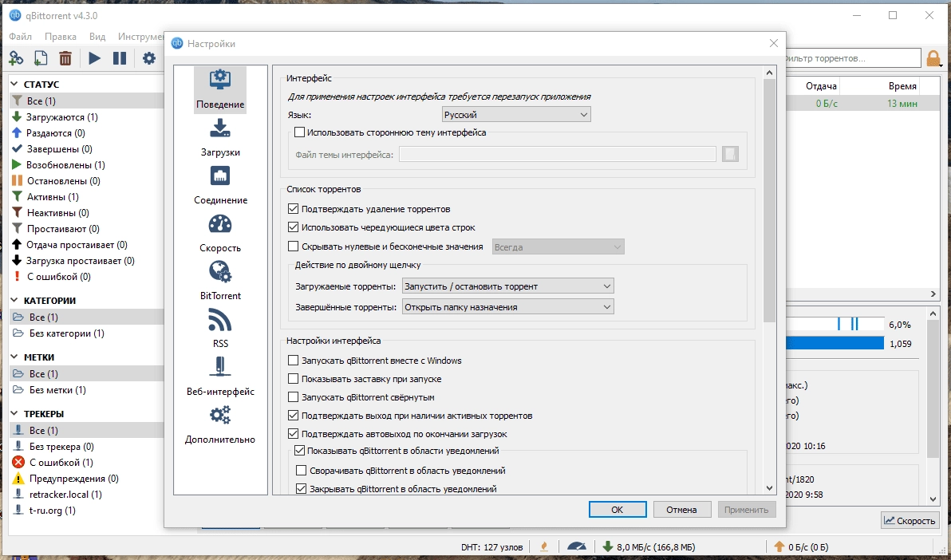Viewport: 951px width, 560px height.
Task: Click the settings scrollbar down arrow
Action: 769,487
